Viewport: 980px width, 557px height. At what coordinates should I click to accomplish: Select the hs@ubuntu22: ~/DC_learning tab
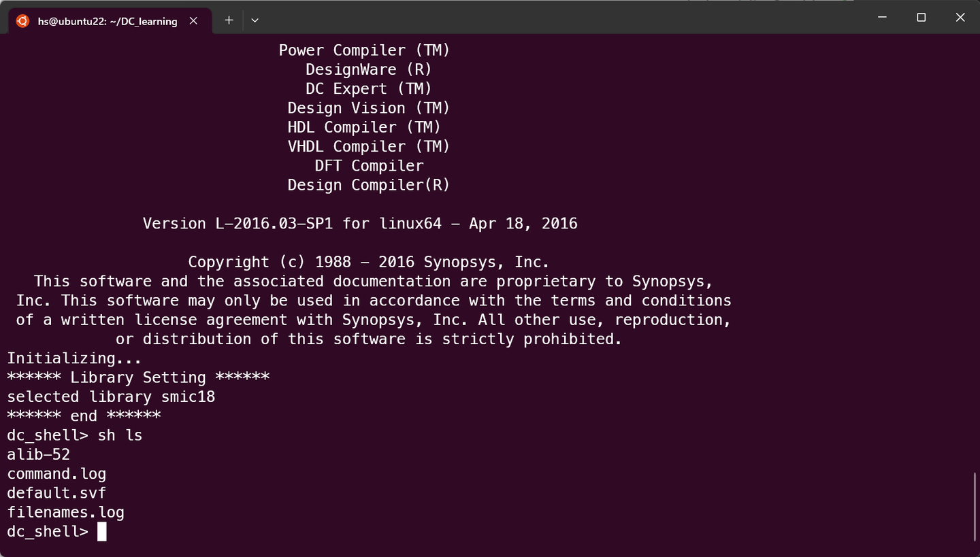click(x=109, y=21)
